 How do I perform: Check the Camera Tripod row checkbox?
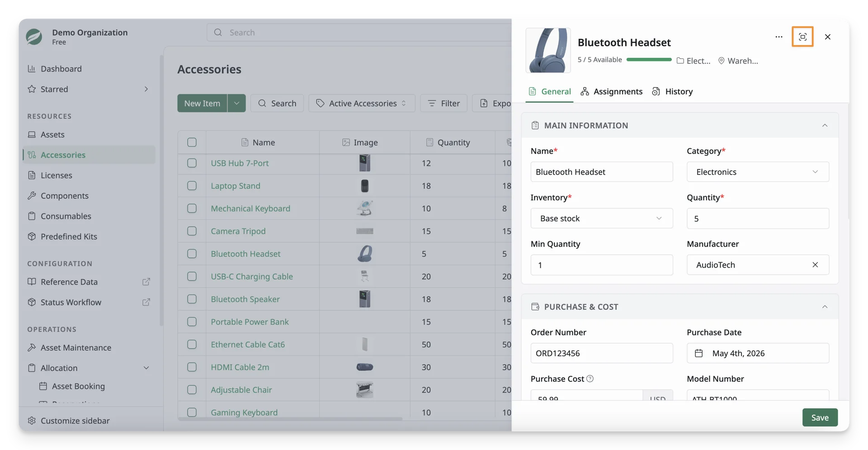pyautogui.click(x=192, y=231)
